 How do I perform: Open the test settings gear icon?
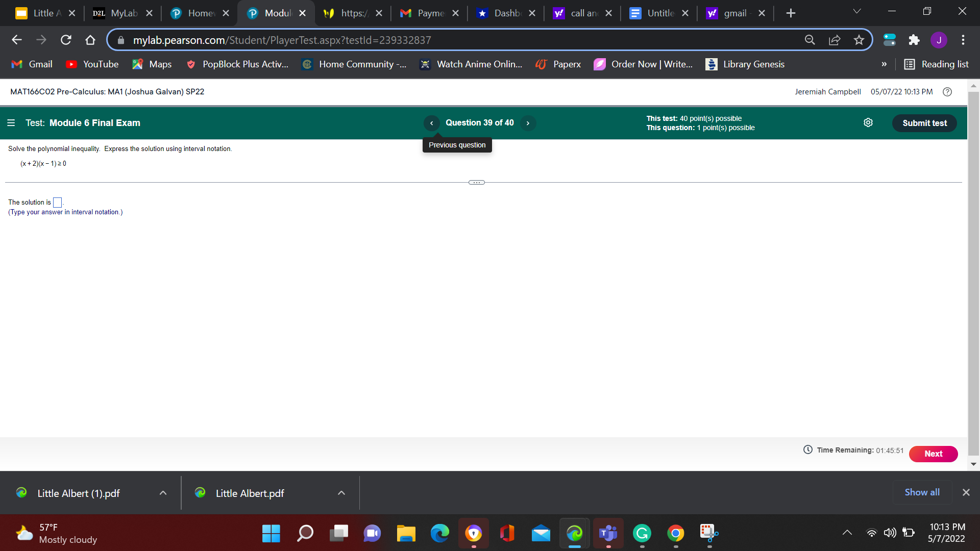(868, 122)
